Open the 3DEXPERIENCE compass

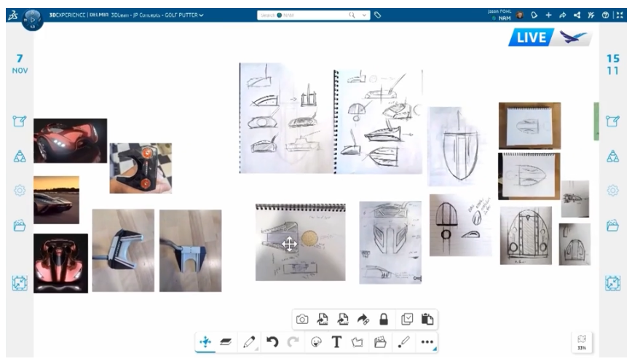click(32, 19)
